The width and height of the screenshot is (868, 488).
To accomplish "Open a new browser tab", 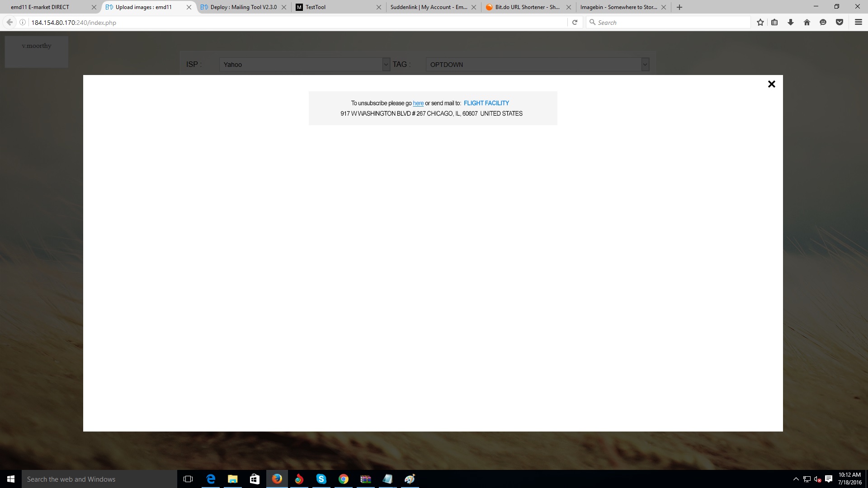I will point(679,7).
